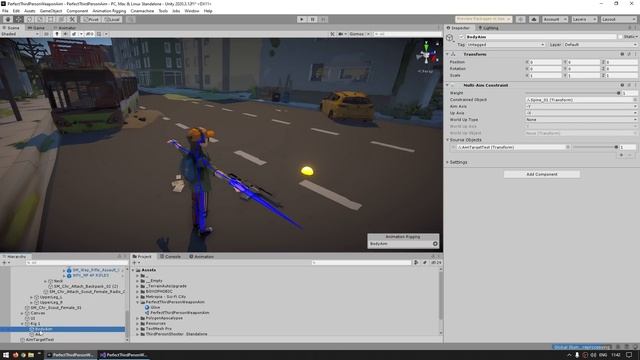Screen dimensions: 640x360
Task: Open the File menu
Action: (5, 11)
